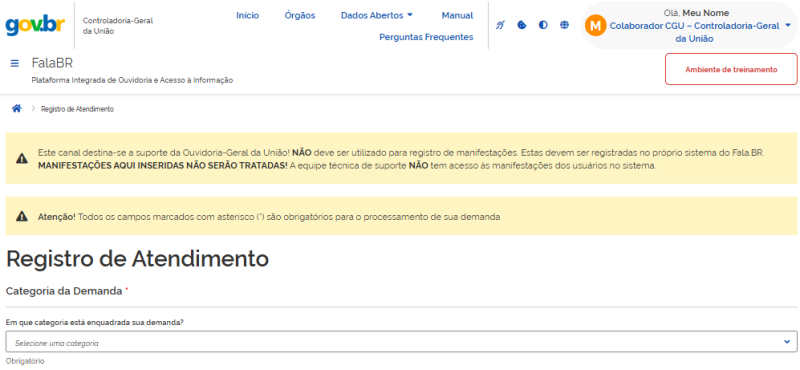
Task: Click the Ambiente de treinamento button
Action: (x=731, y=69)
